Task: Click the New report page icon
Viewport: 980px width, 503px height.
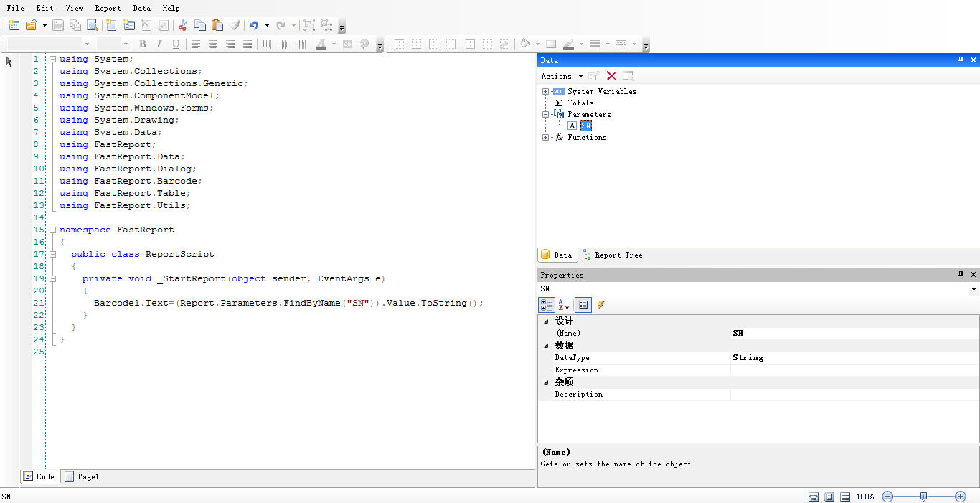Action: [111, 25]
